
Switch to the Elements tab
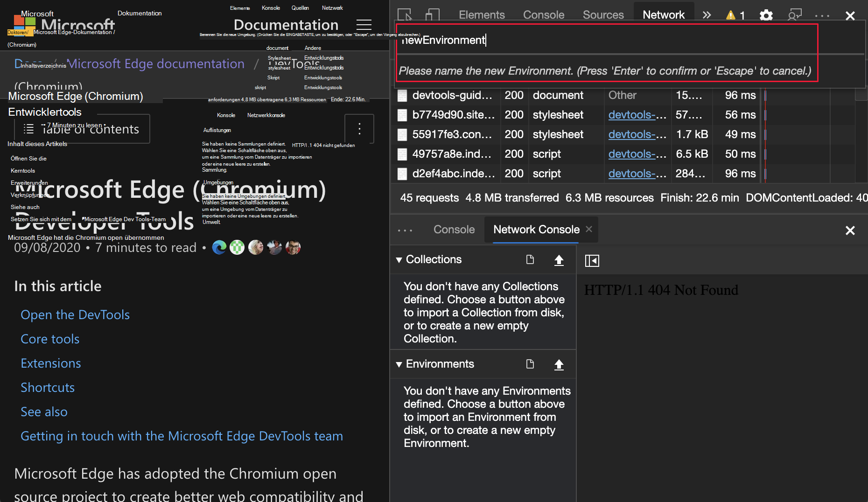pos(482,15)
